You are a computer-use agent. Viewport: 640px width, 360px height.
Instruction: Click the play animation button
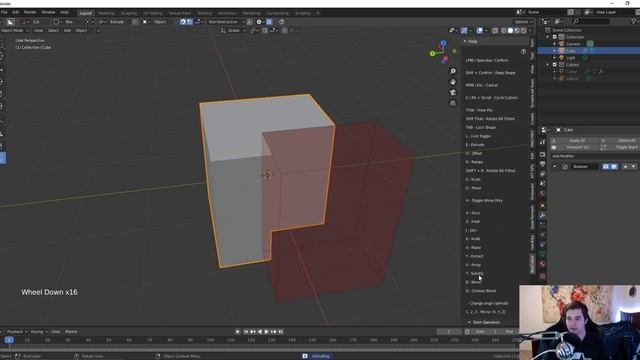tap(267, 332)
